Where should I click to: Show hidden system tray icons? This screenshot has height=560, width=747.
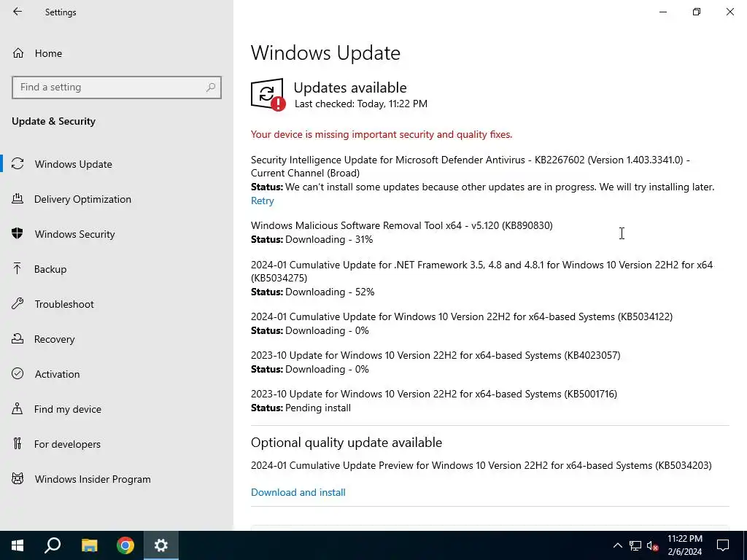(x=617, y=545)
